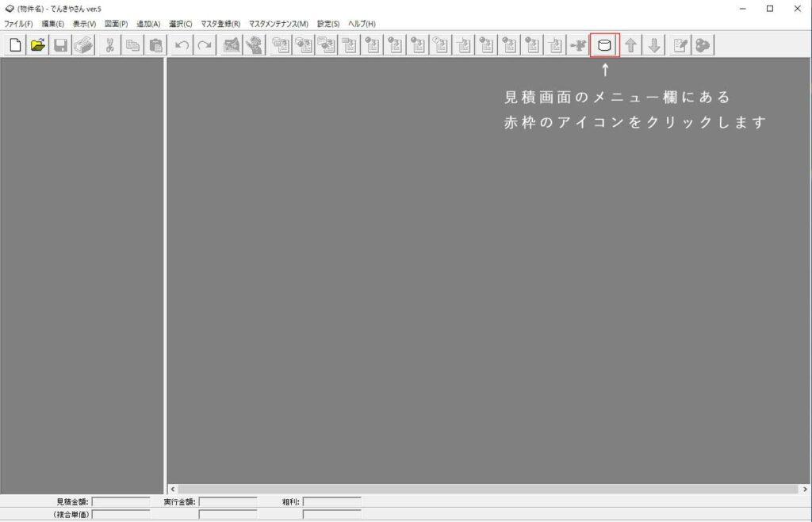Click the New file icon
Screen dimensions: 812x522
(x=15, y=45)
